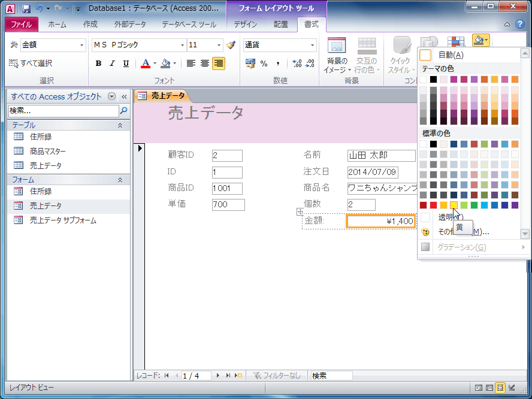Toggle bold formatting in the font group
The height and width of the screenshot is (399, 532).
pyautogui.click(x=99, y=64)
